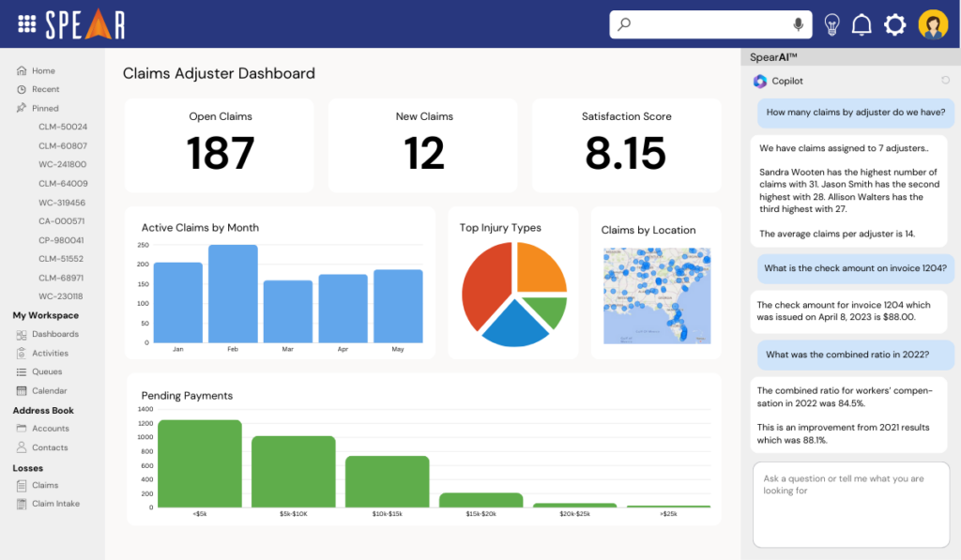
Task: Open the app launcher grid icon
Action: [x=27, y=24]
